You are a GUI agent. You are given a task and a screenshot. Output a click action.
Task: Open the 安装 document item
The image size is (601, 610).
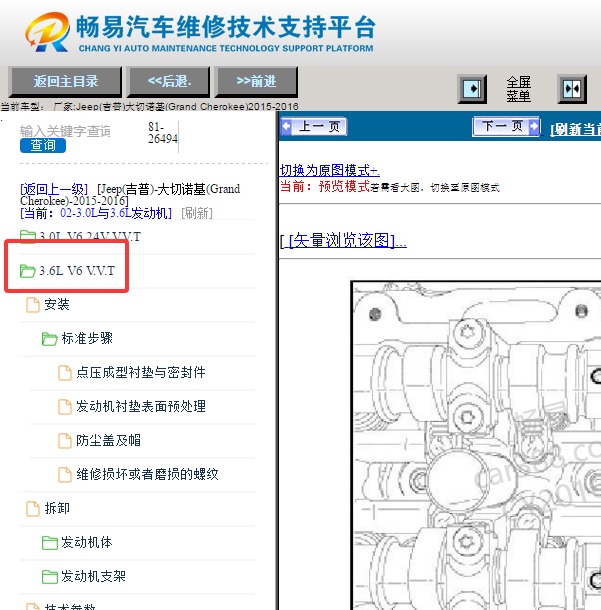(57, 305)
